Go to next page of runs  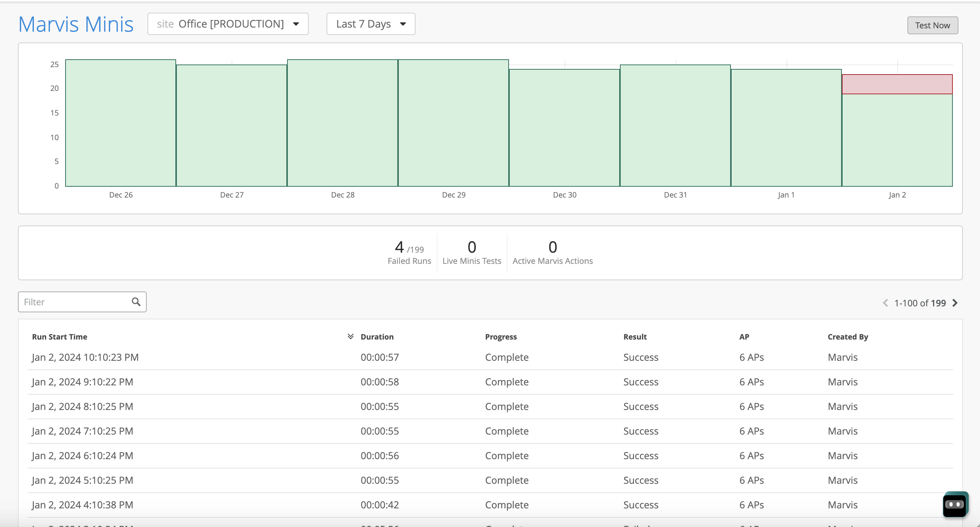[955, 303]
